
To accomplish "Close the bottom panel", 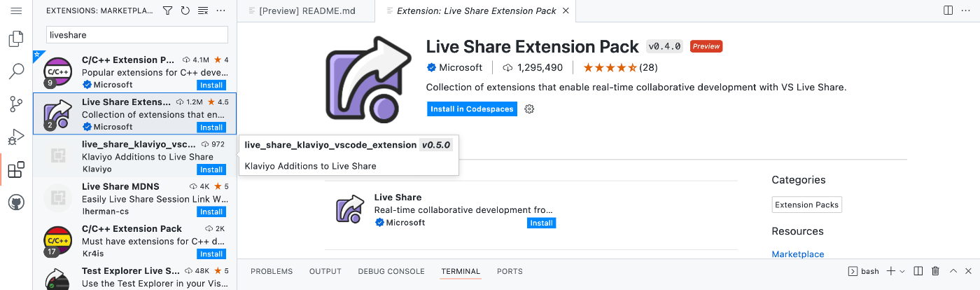I will [969, 271].
